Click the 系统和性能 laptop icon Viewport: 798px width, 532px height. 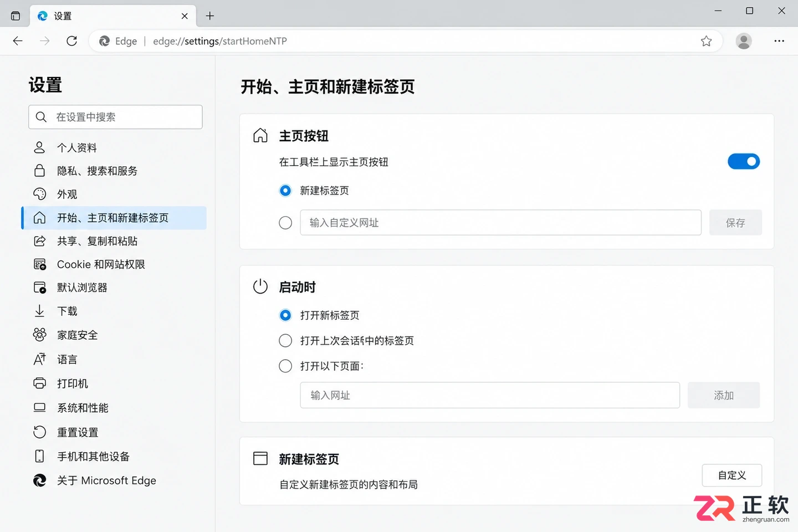coord(40,408)
